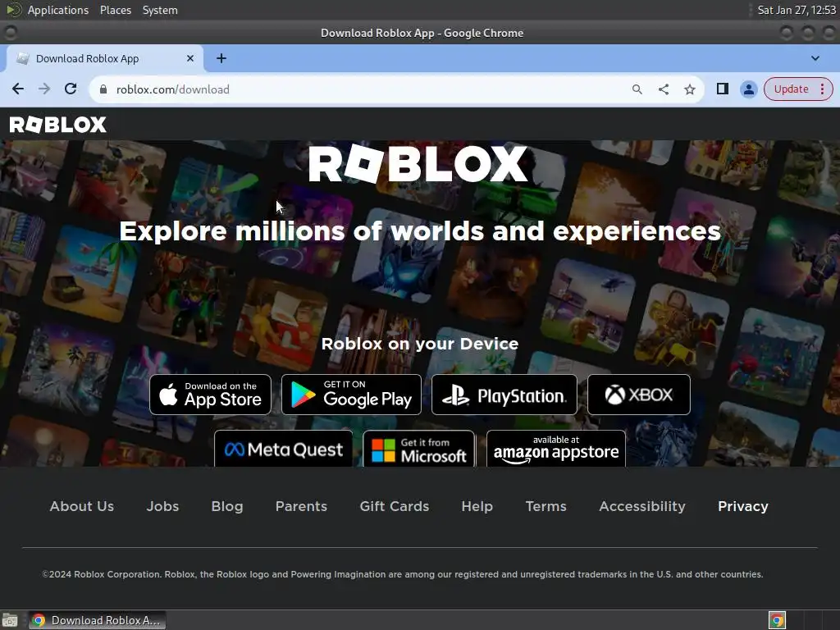Open the zoom magnifier in address bar
Image resolution: width=840 pixels, height=630 pixels.
point(637,89)
